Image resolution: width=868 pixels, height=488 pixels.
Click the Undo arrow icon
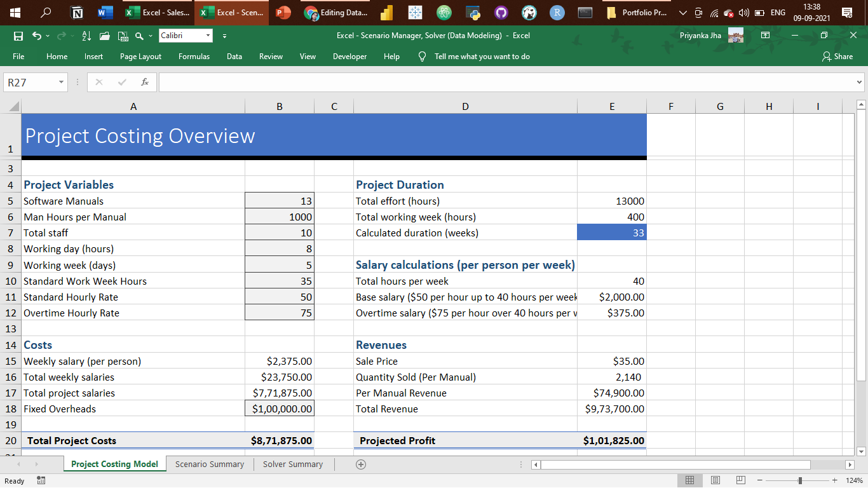[37, 36]
